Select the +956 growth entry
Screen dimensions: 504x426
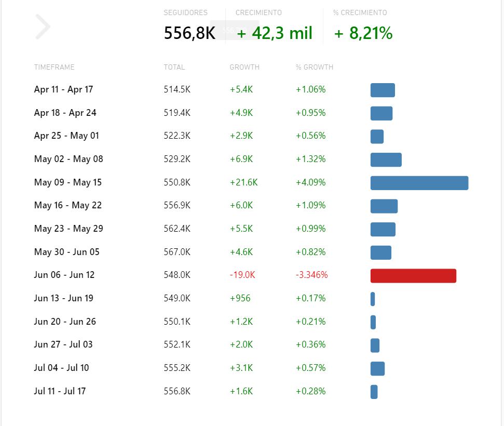(240, 298)
